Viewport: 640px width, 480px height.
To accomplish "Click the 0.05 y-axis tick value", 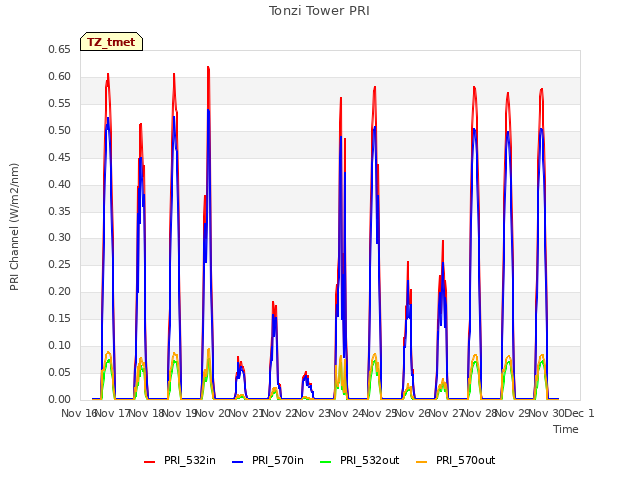I will click(x=60, y=372).
